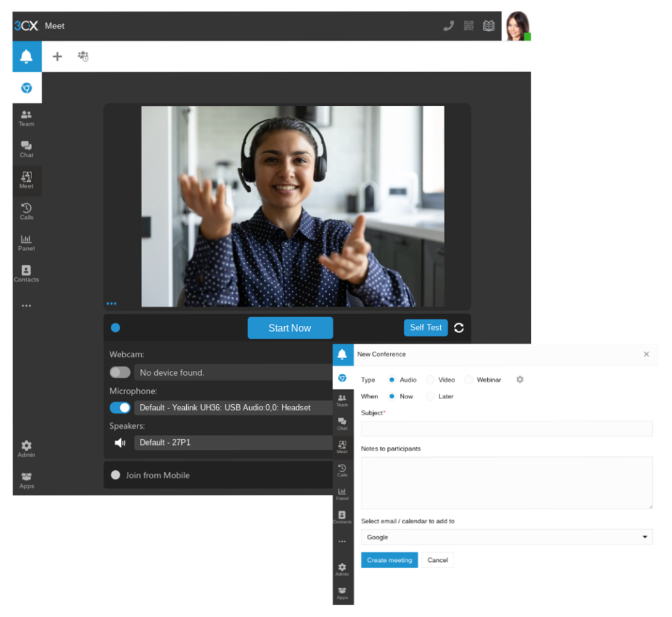Choose Later for the When option

430,397
